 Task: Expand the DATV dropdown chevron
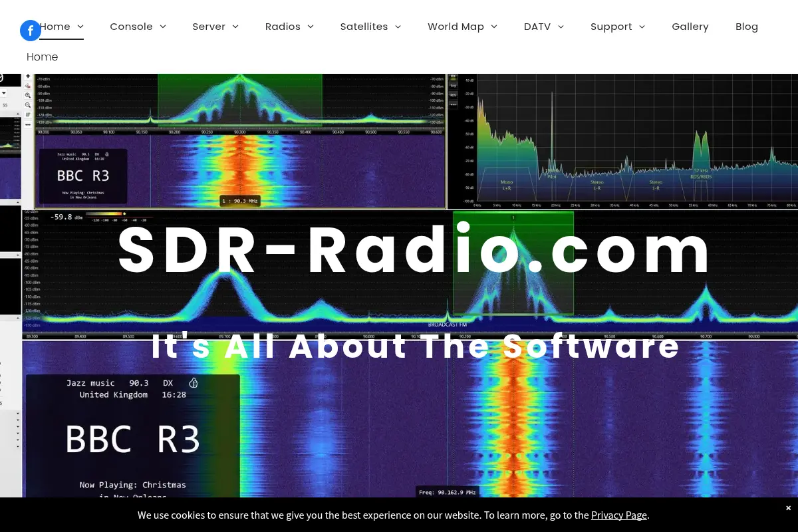(561, 27)
